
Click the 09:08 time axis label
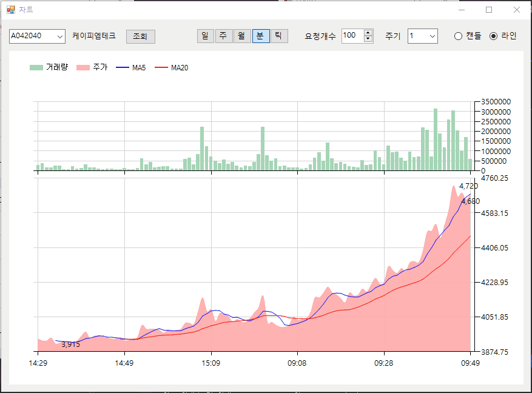click(x=297, y=363)
